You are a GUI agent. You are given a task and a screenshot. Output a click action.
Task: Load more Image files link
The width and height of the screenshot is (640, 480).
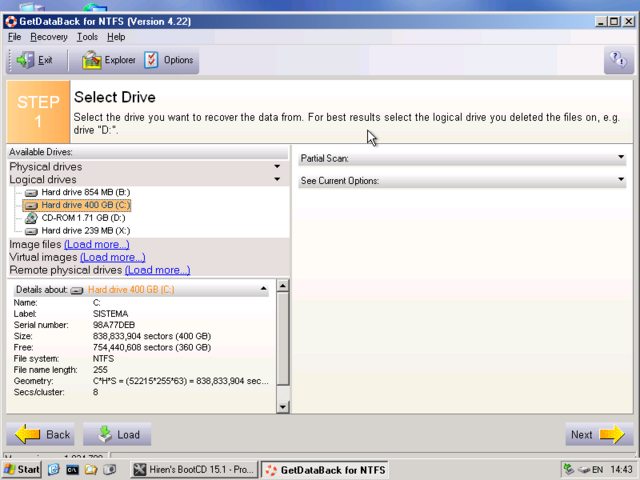(x=97, y=244)
